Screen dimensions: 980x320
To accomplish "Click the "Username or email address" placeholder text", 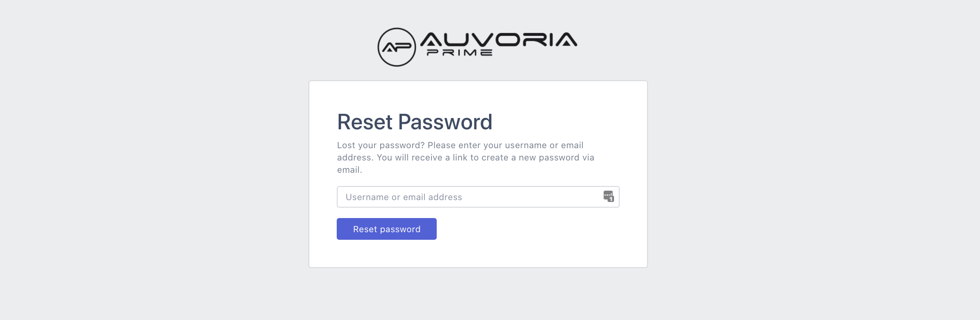I will tap(404, 197).
